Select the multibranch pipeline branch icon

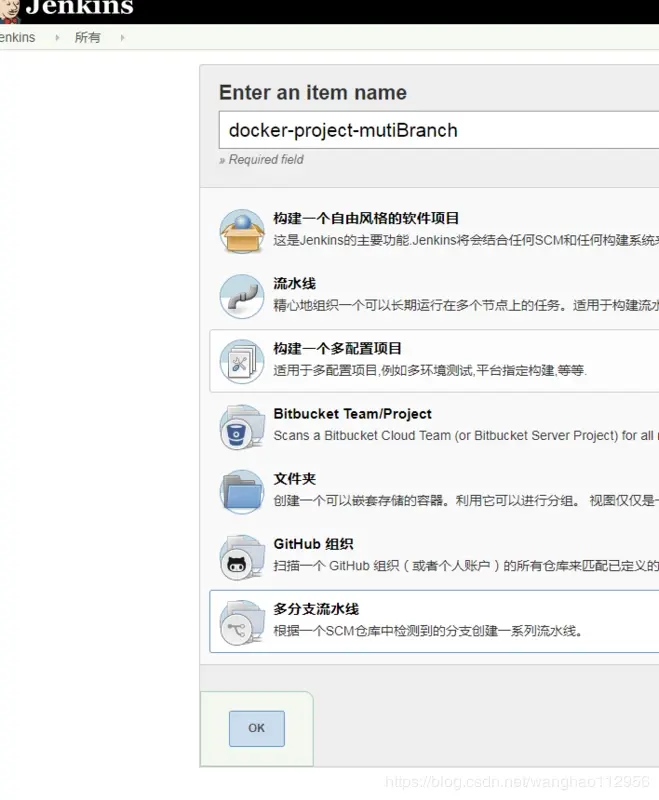tap(242, 622)
